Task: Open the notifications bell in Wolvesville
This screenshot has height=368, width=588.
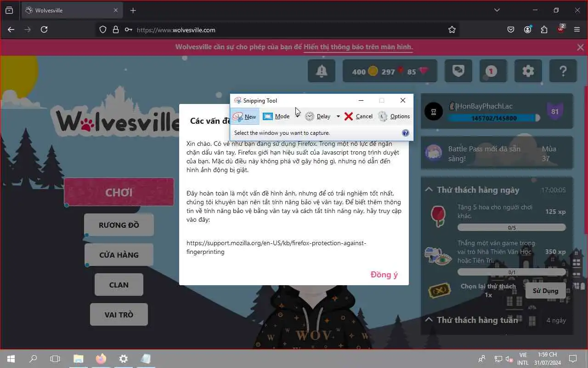Action: 322,71
